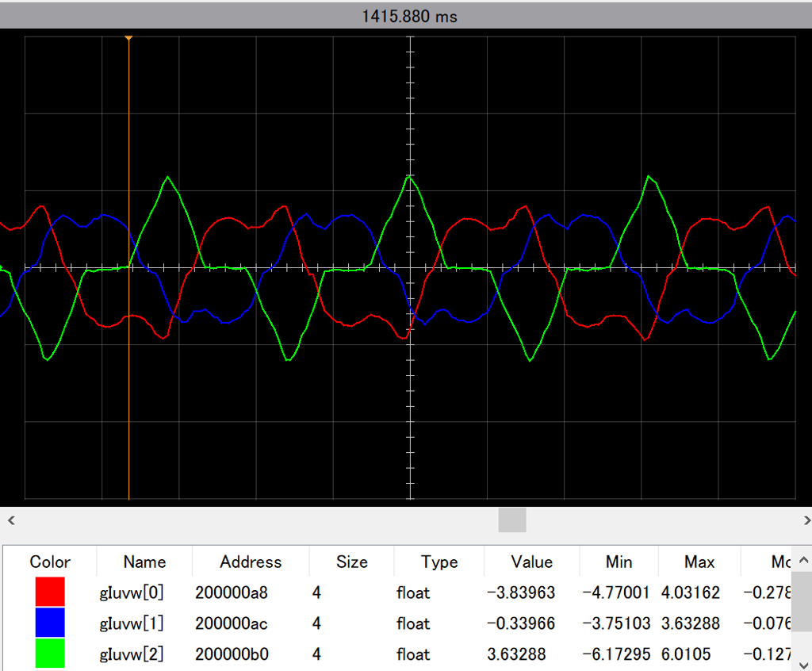Click the green color swatch for gIuvw[2]
812x671 pixels.
(x=50, y=654)
